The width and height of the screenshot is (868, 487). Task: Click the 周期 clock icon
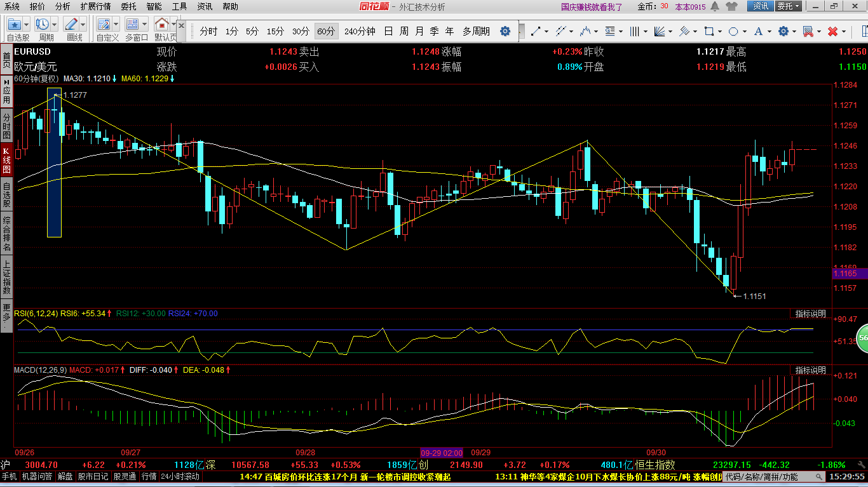43,24
